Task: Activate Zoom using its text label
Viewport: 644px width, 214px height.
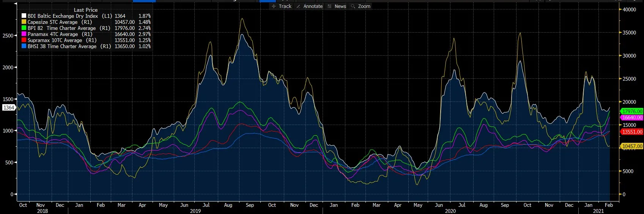Action: (364, 6)
